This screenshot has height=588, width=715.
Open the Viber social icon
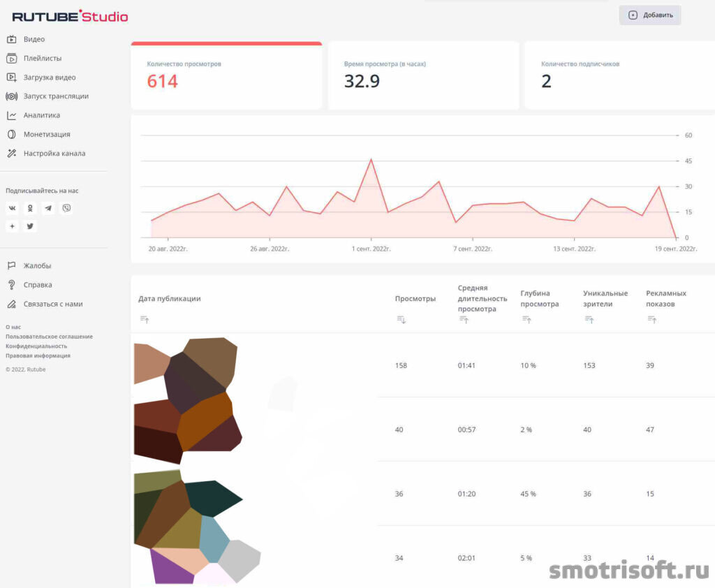click(x=66, y=209)
